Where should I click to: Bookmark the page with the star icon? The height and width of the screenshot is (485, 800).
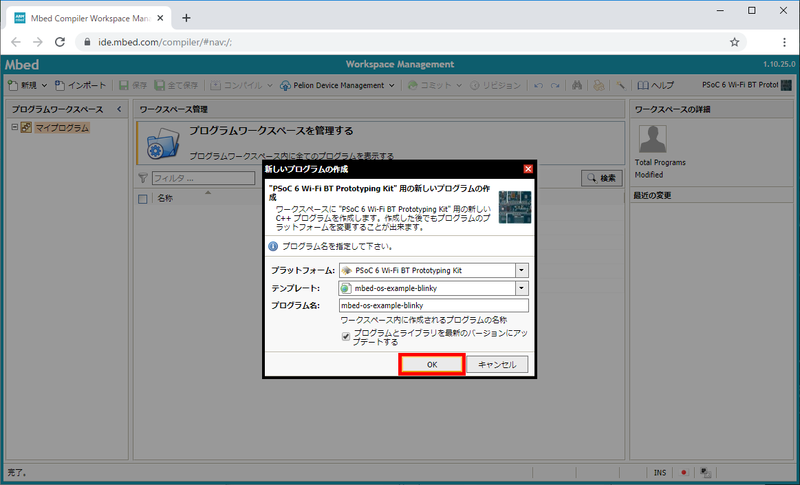click(x=734, y=42)
